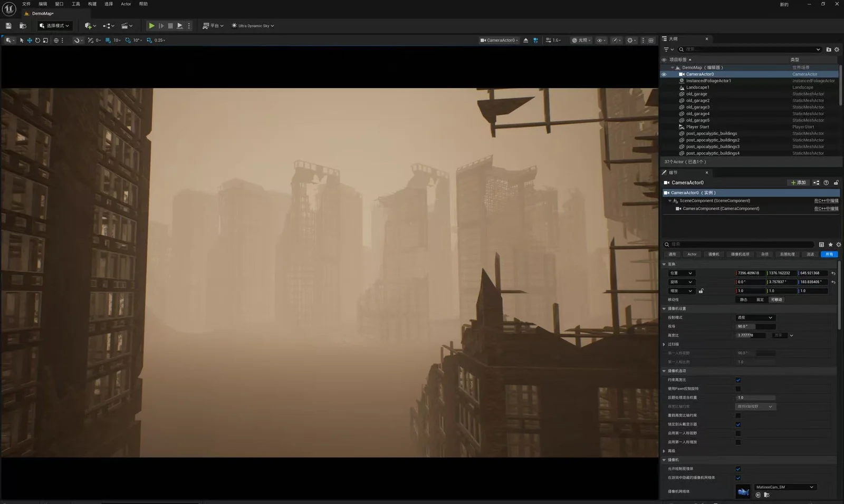Viewport: 844px width, 504px height.
Task: Toggle the scale ratio lock icon
Action: click(701, 291)
